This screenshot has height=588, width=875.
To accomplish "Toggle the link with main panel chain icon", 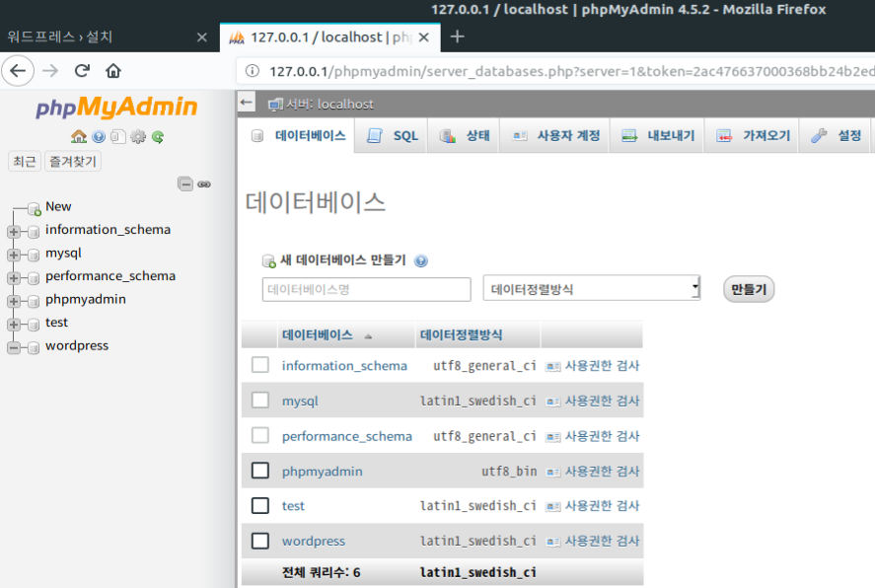I will [x=204, y=184].
